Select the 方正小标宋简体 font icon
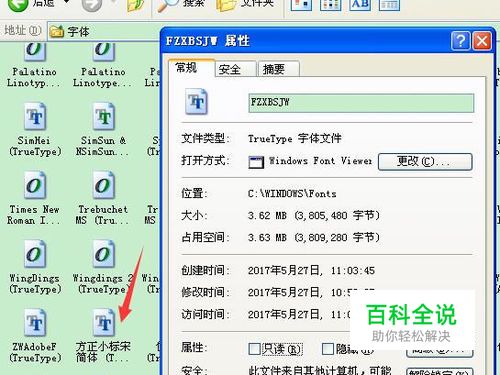This screenshot has height=375, width=500. point(103,323)
